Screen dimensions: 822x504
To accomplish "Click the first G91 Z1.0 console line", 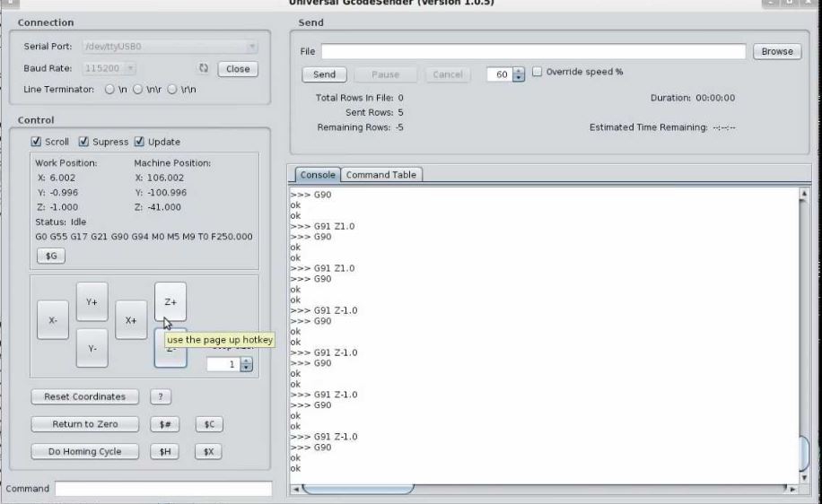I will 322,226.
